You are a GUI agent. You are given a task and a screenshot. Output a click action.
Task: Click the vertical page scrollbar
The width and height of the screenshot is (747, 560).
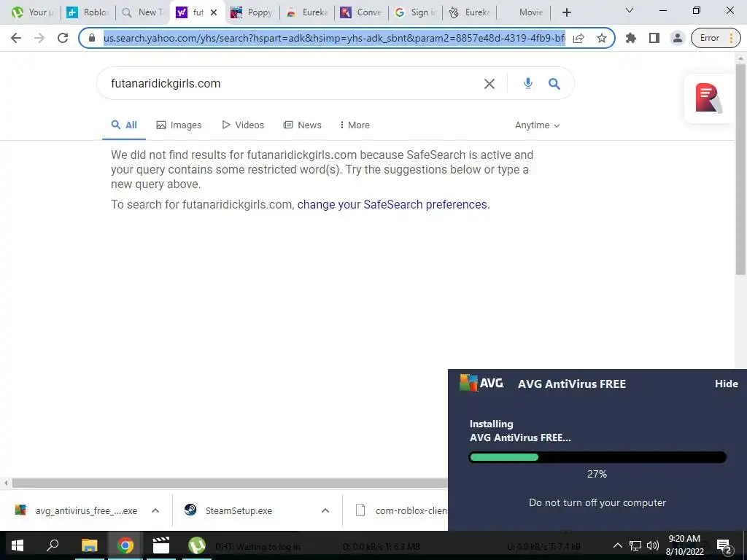click(740, 169)
